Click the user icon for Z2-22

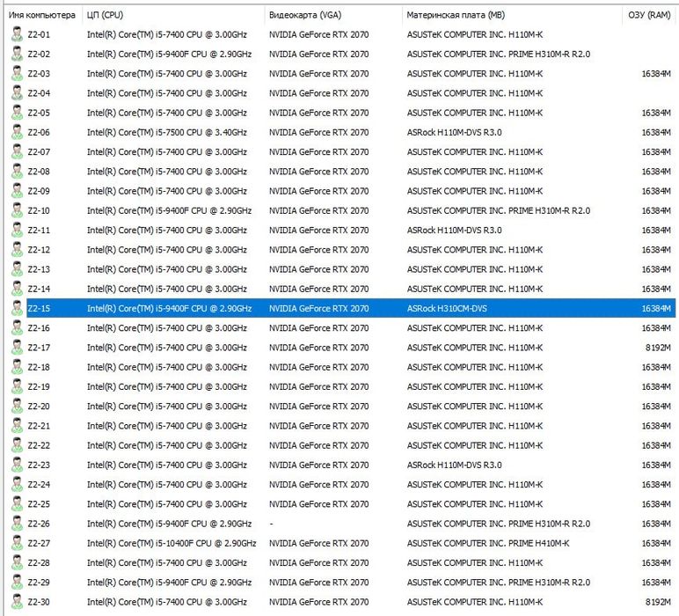pyautogui.click(x=17, y=445)
